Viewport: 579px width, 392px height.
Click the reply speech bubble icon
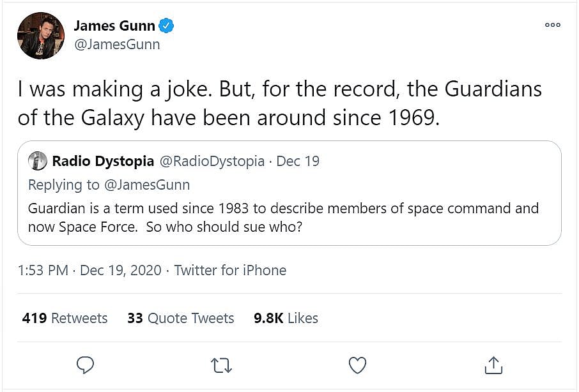[85, 365]
